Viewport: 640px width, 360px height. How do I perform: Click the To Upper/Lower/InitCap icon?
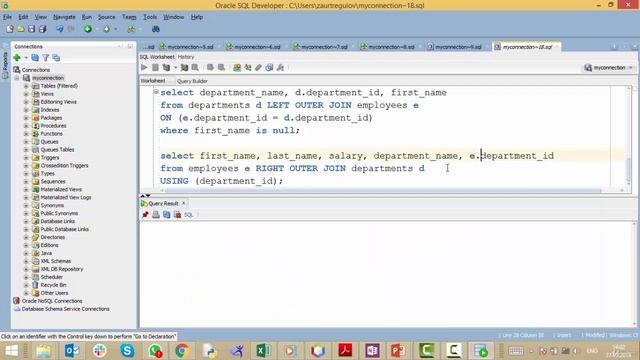point(248,67)
